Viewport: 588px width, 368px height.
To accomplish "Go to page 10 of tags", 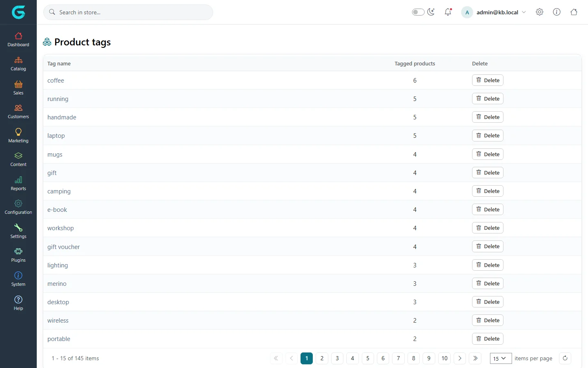I will click(x=444, y=358).
